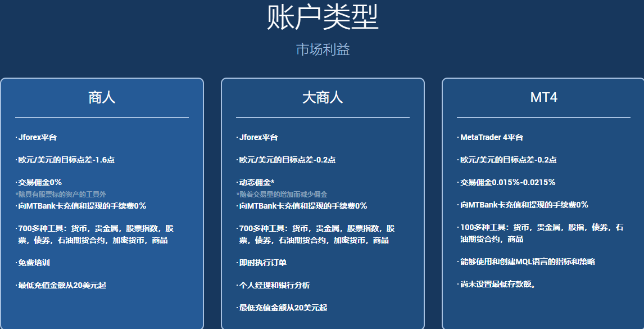Select the 商人 account card title
Viewport: 644px width, 329px height.
pyautogui.click(x=101, y=96)
